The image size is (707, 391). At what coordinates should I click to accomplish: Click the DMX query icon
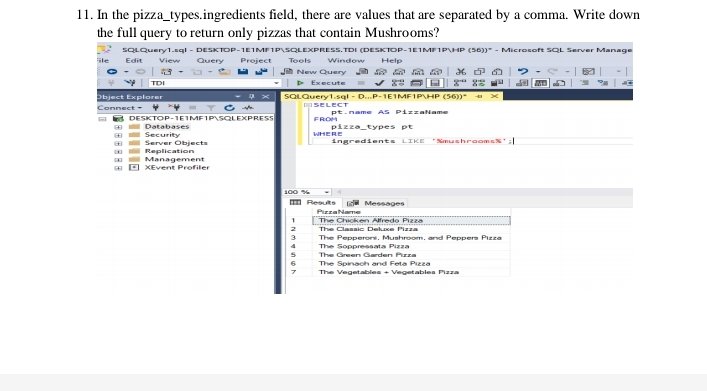click(x=399, y=71)
